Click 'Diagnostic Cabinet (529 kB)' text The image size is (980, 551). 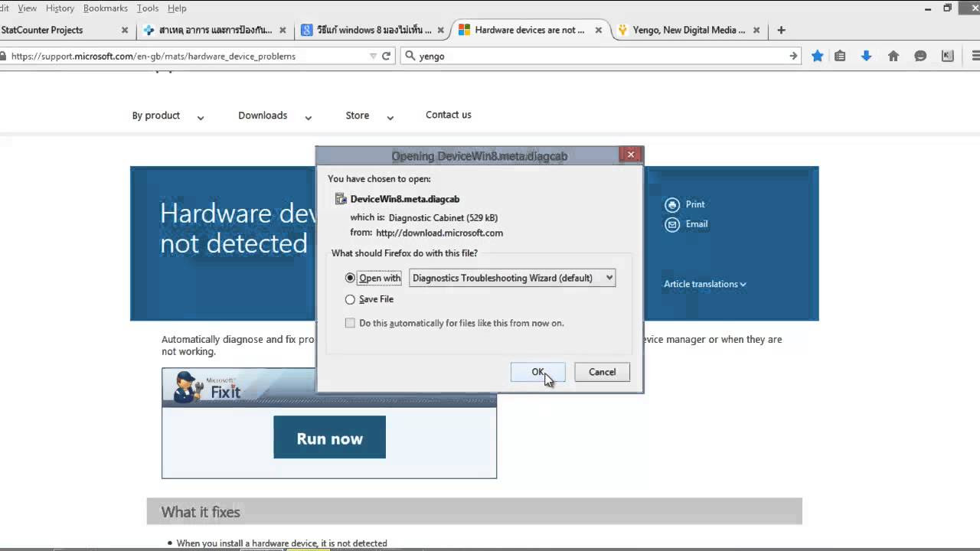tap(443, 217)
